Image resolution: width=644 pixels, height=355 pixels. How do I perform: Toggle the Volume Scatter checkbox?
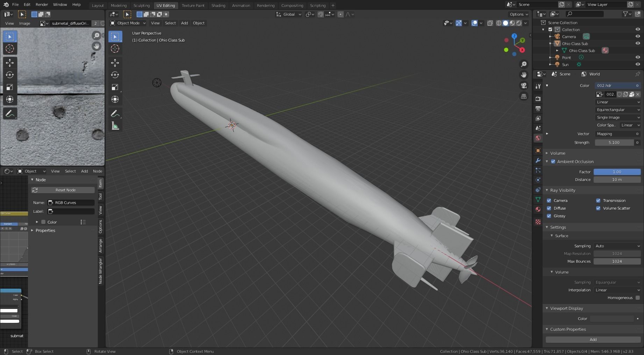pyautogui.click(x=598, y=208)
